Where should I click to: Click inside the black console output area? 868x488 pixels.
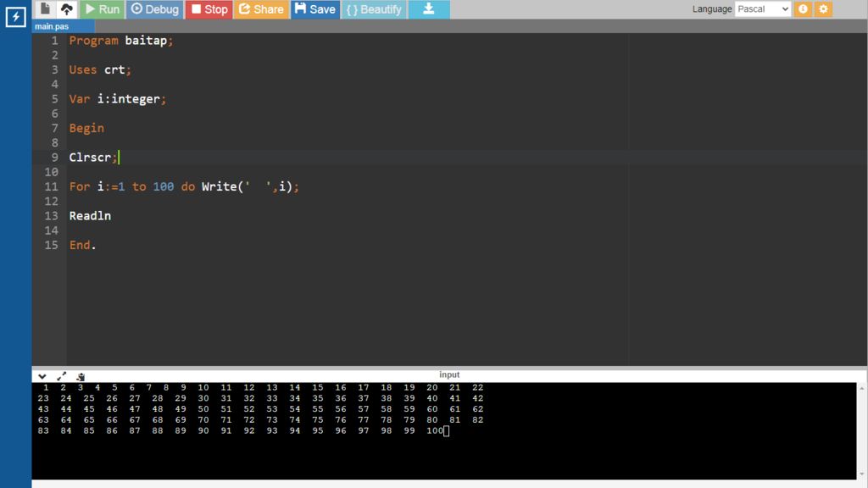click(444, 430)
